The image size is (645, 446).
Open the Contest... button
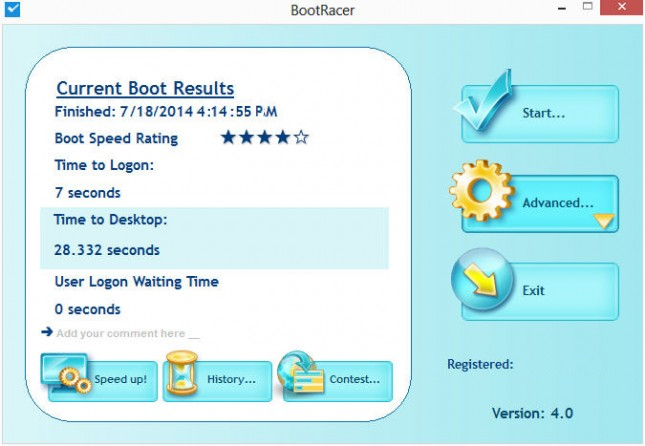338,381
